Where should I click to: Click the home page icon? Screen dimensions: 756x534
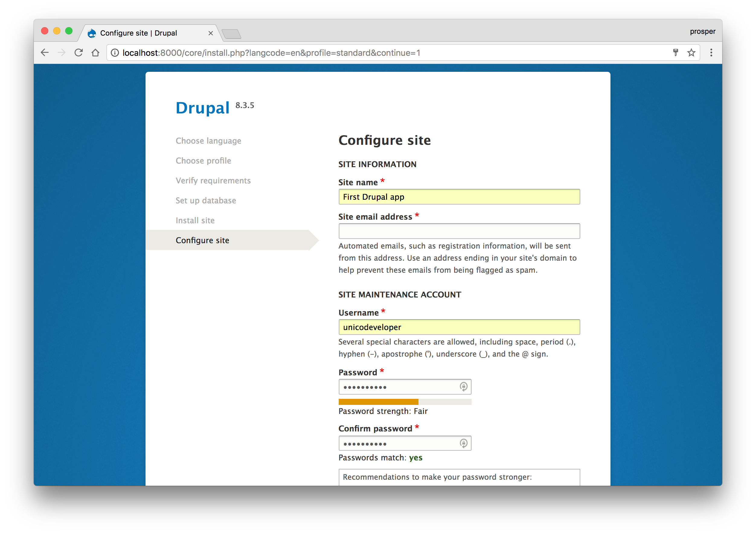(96, 52)
